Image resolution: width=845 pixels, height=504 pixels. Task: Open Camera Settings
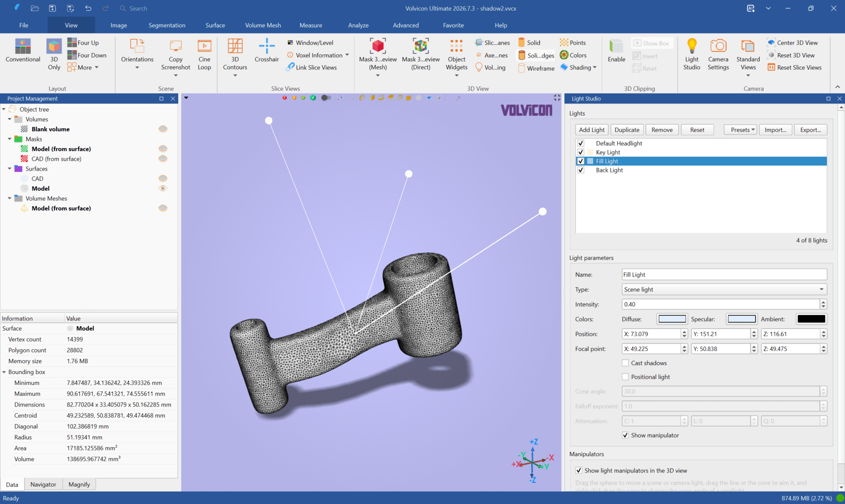tap(718, 55)
